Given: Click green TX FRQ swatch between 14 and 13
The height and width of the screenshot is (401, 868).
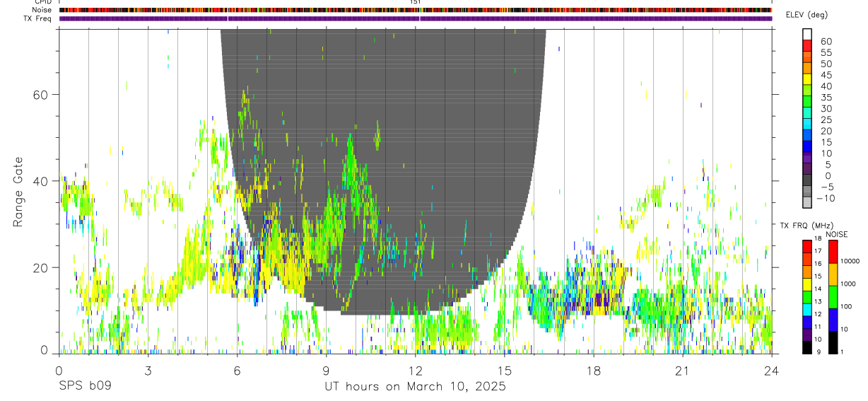Looking at the screenshot, I should (x=807, y=296).
